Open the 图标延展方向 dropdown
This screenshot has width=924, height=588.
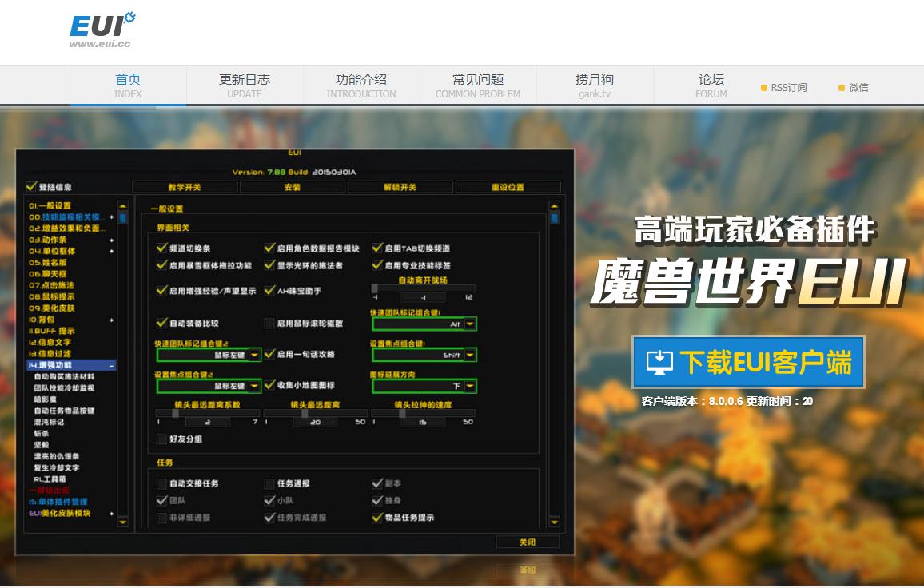tap(424, 386)
